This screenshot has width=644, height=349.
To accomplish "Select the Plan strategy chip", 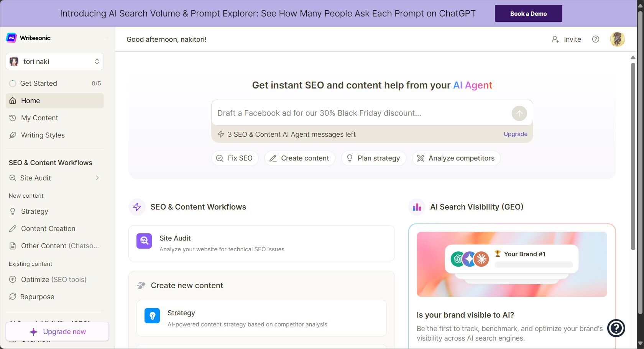I will [373, 158].
